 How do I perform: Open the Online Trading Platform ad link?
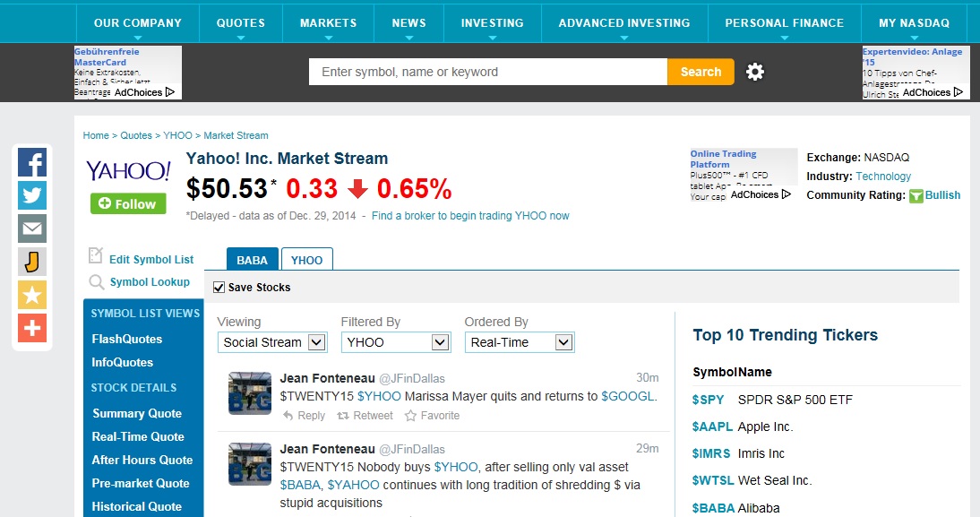click(x=723, y=159)
